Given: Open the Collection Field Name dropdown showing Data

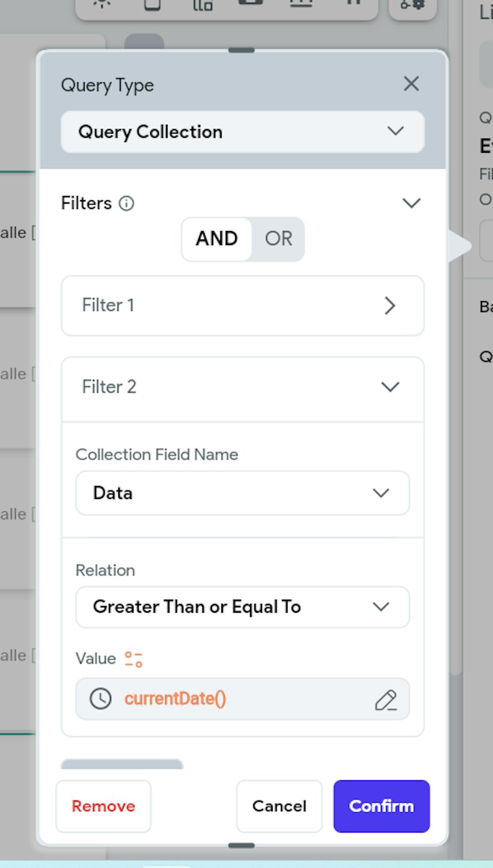Looking at the screenshot, I should [x=242, y=493].
